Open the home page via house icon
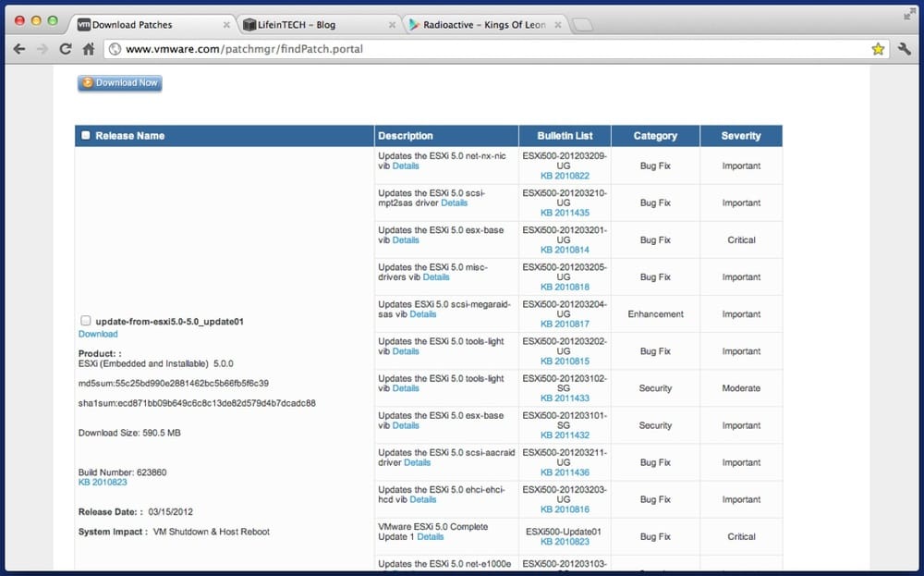 click(89, 49)
